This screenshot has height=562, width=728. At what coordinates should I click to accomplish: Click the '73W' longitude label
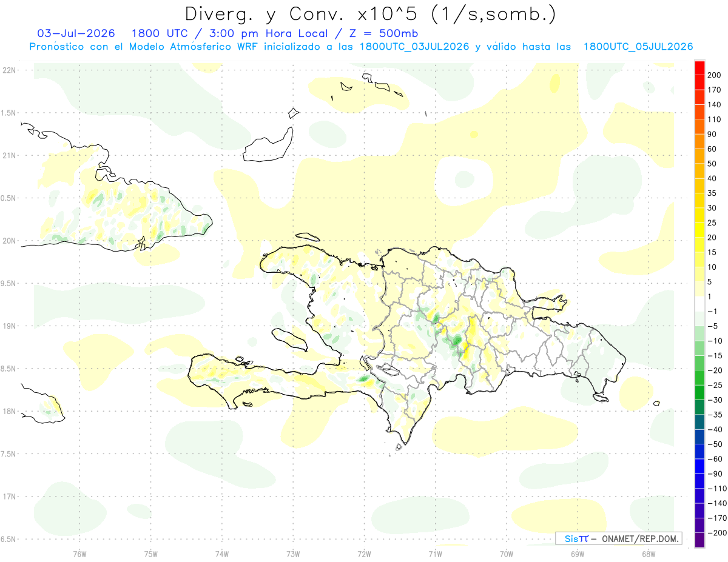[293, 554]
